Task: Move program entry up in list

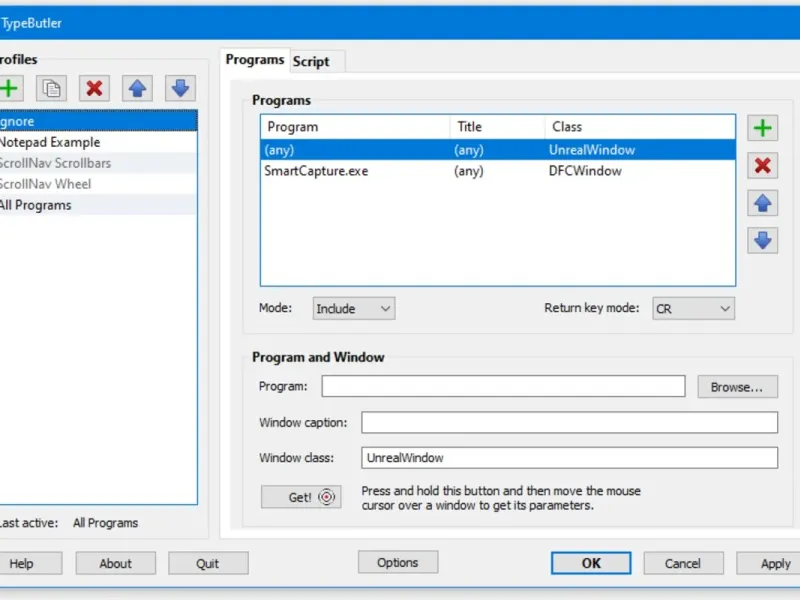Action: tap(763, 203)
